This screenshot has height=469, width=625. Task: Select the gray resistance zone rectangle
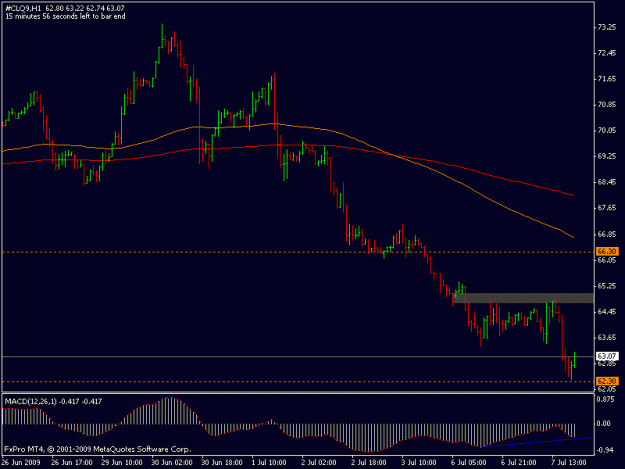[523, 298]
